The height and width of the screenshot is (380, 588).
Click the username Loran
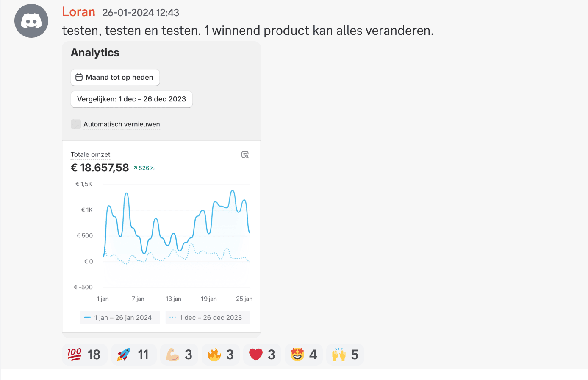click(x=78, y=12)
